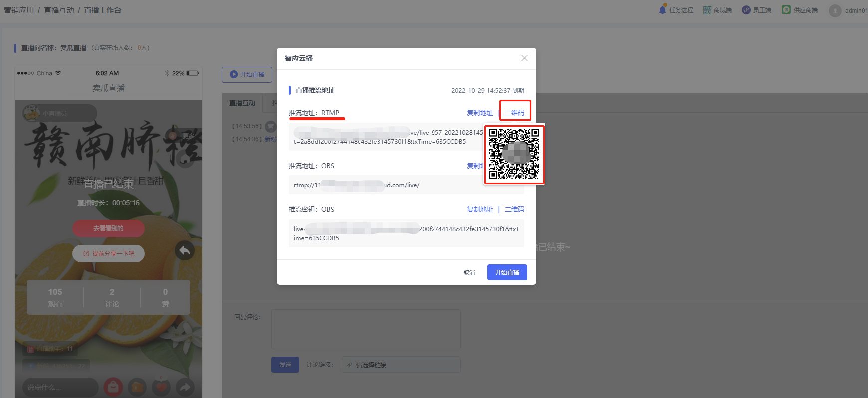Click 开始直播 button with play icon
The height and width of the screenshot is (398, 868).
point(247,74)
